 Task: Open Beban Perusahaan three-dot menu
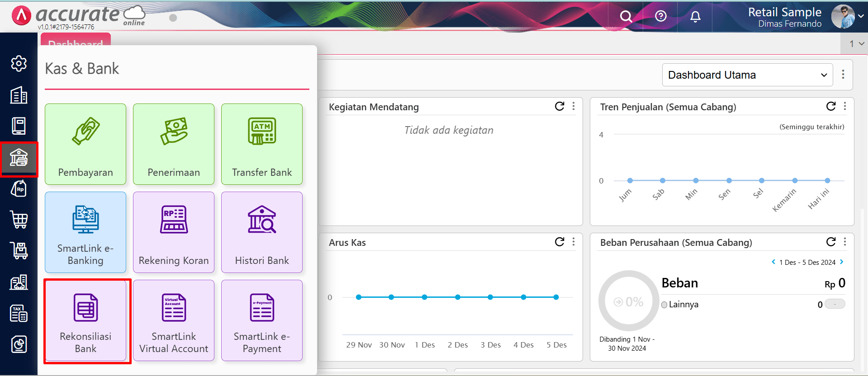click(x=845, y=242)
